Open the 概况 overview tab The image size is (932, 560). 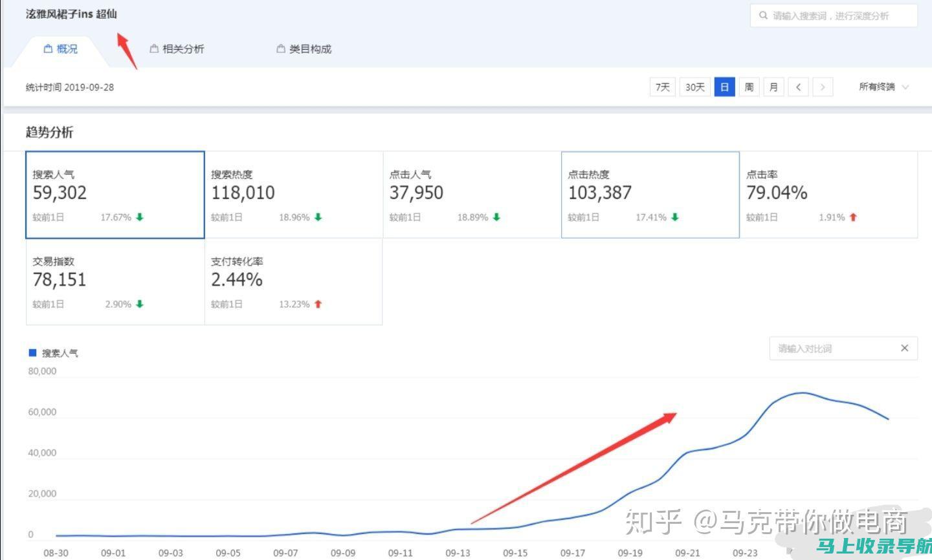pyautogui.click(x=60, y=49)
